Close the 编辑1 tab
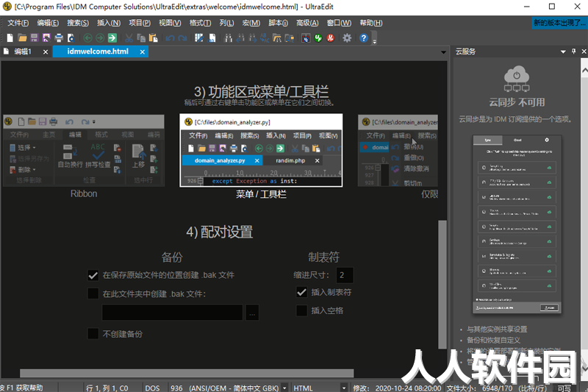This screenshot has width=588, height=392. coord(46,52)
